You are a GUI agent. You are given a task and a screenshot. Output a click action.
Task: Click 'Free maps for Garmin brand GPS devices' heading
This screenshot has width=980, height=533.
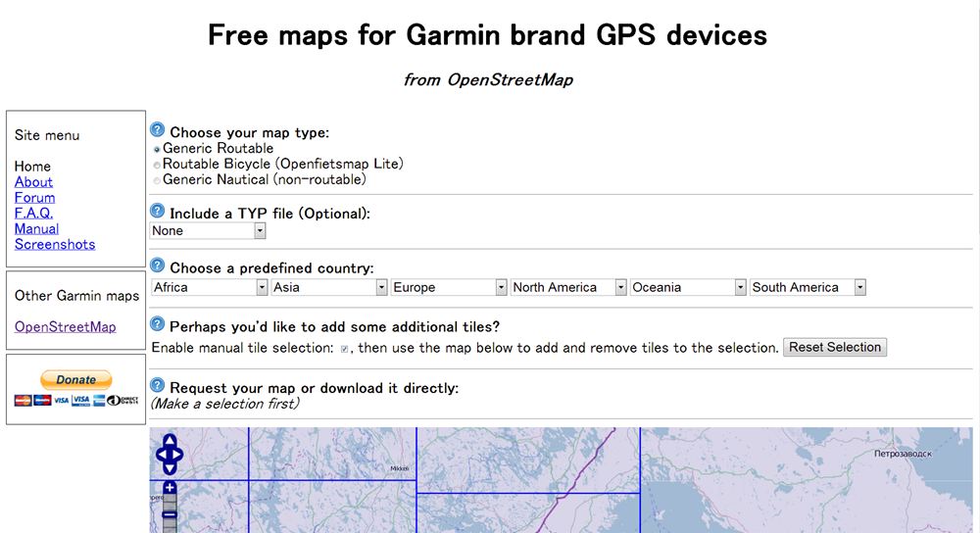pos(487,35)
